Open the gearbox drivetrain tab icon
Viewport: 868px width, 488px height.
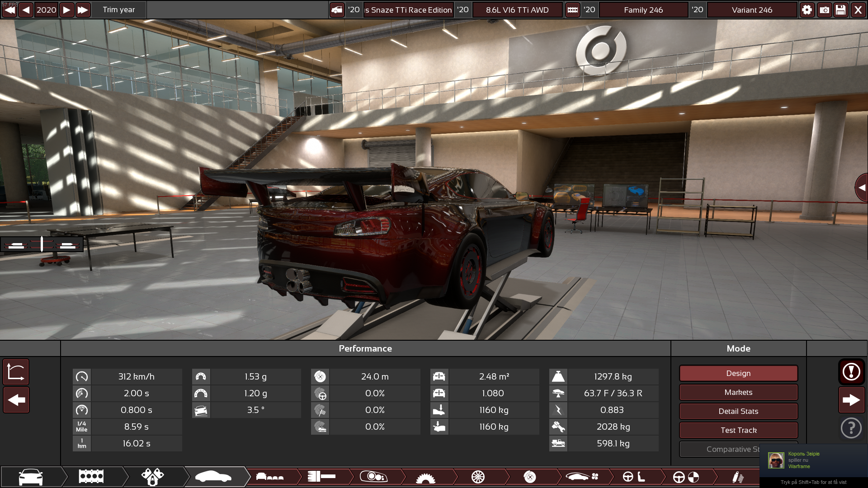[x=425, y=477]
